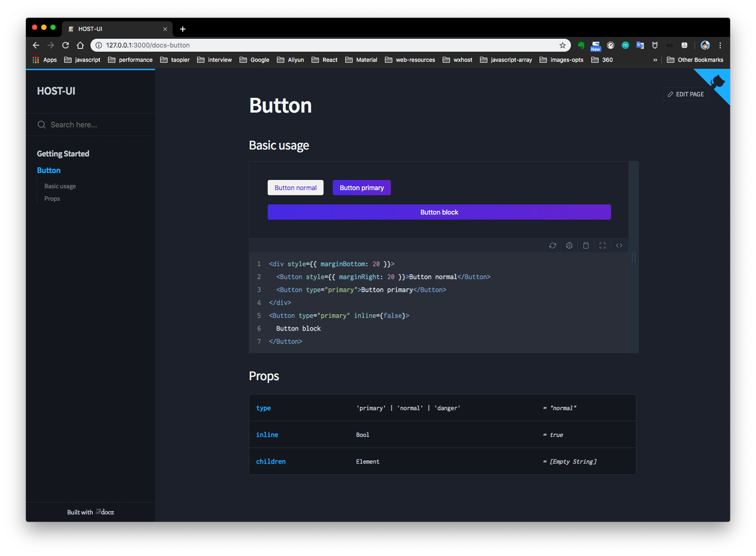The image size is (756, 556).
Task: Open the teal 'm' extension icon
Action: click(625, 45)
